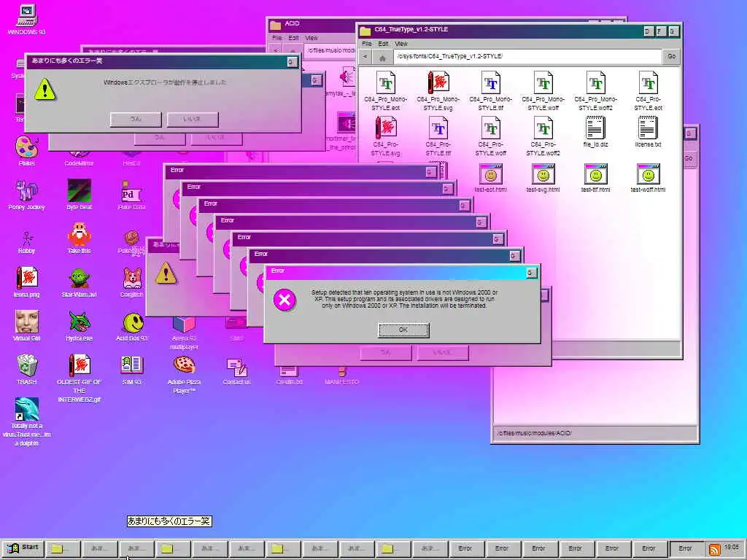Open Edit menu in ACID window
This screenshot has width=747, height=560.
coord(293,38)
